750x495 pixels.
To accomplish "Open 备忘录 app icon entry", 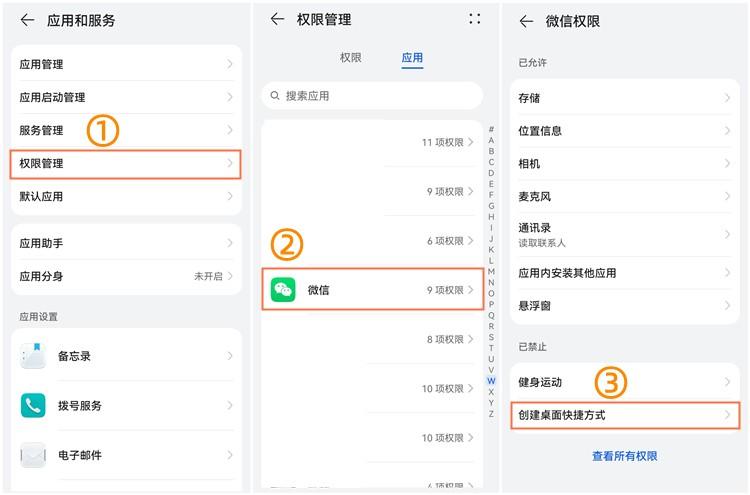I will pos(33,356).
